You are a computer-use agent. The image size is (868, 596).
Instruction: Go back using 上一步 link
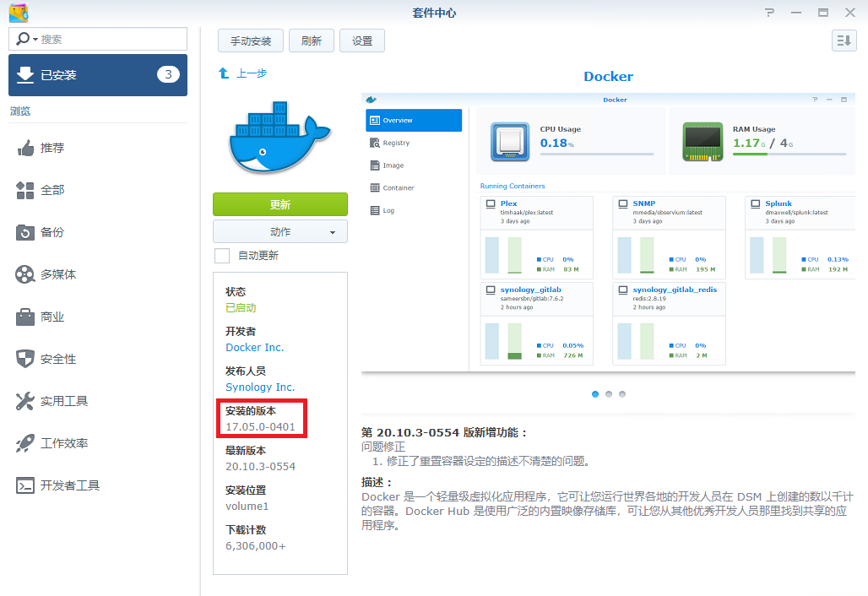pos(251,73)
